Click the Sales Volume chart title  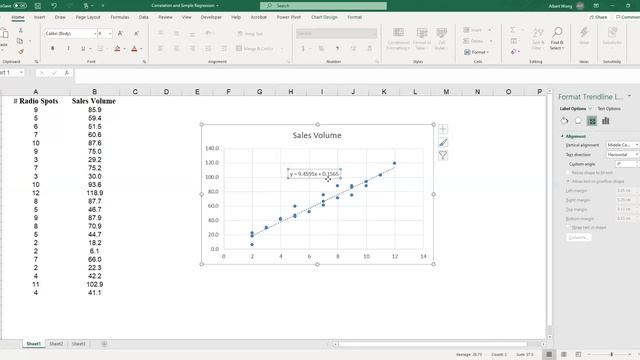click(x=317, y=136)
